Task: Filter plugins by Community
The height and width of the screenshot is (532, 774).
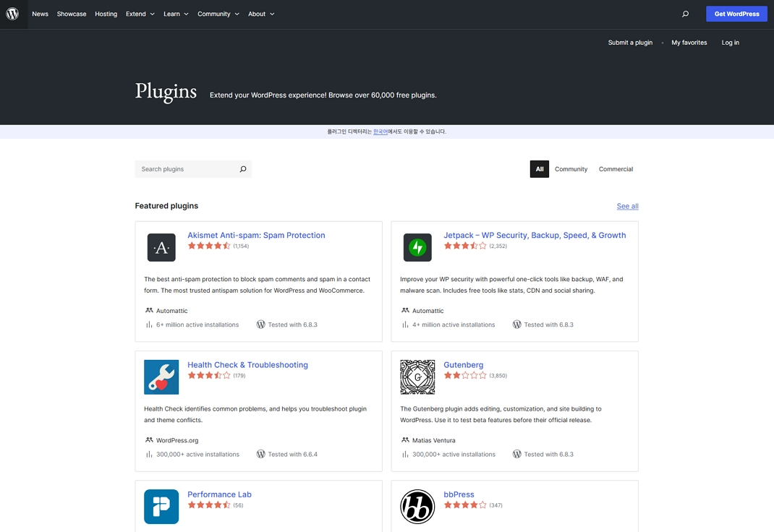Action: pyautogui.click(x=571, y=169)
